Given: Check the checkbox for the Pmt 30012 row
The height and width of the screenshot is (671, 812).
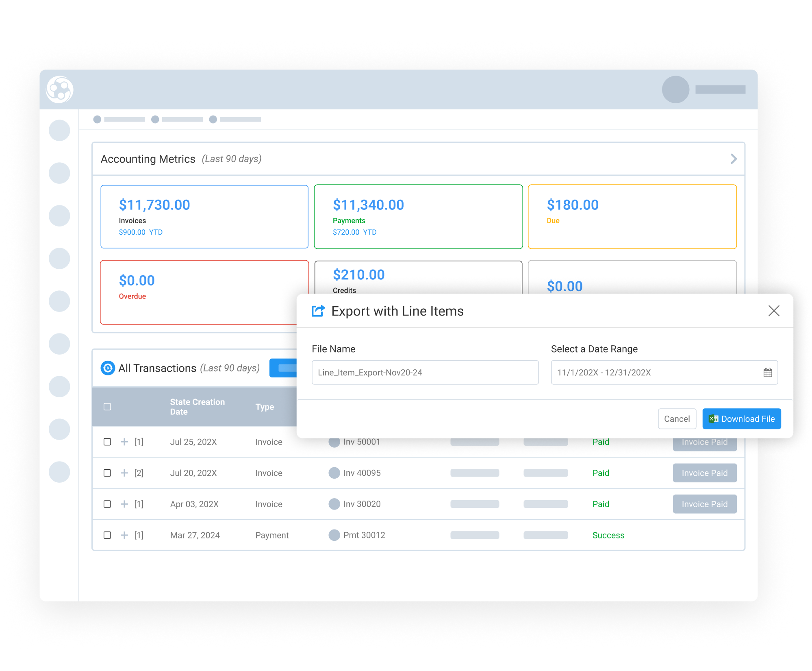Looking at the screenshot, I should click(107, 535).
